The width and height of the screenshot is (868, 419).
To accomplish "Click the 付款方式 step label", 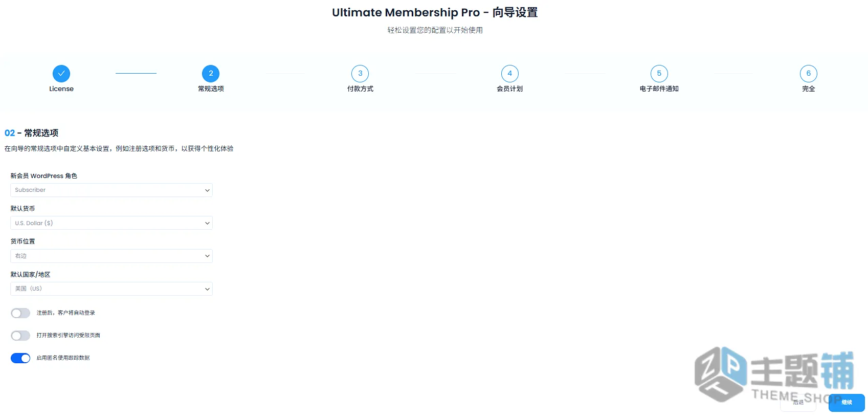I will click(360, 89).
